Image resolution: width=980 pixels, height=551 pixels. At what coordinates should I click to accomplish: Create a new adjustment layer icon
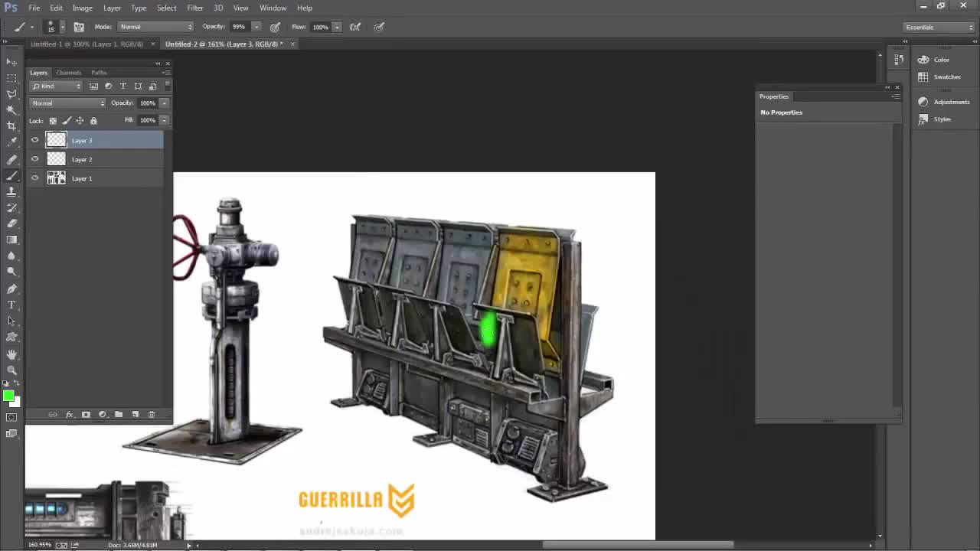pos(102,415)
